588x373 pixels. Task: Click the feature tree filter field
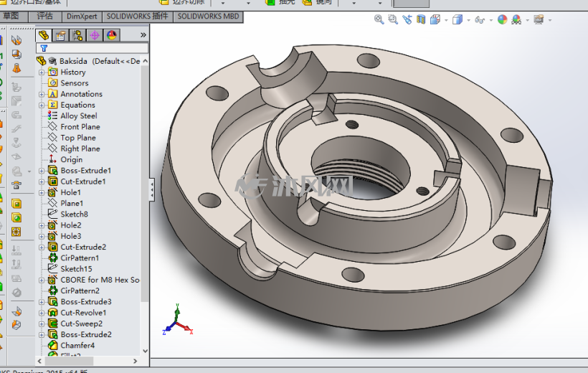pyautogui.click(x=93, y=48)
